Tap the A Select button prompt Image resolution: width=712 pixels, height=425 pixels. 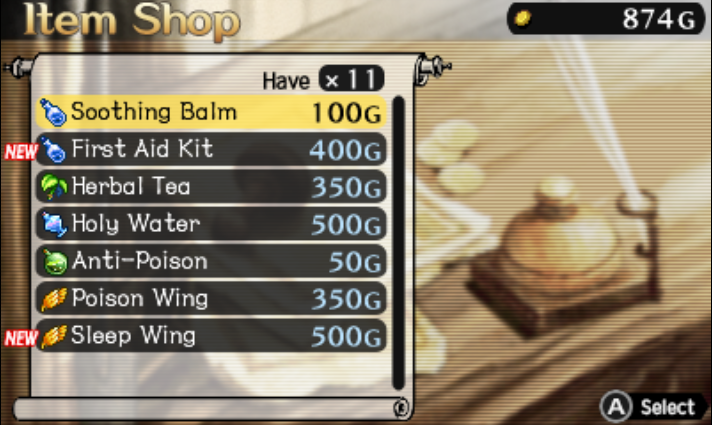click(653, 406)
